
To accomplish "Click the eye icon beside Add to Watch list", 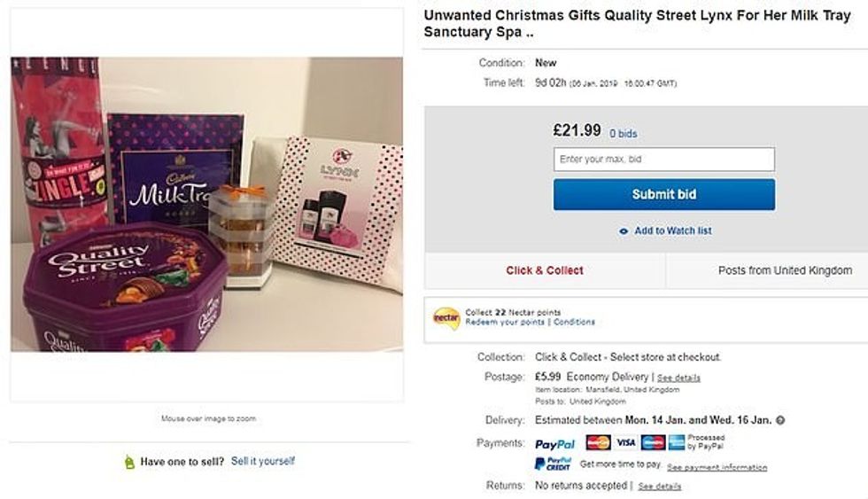I will click(624, 231).
